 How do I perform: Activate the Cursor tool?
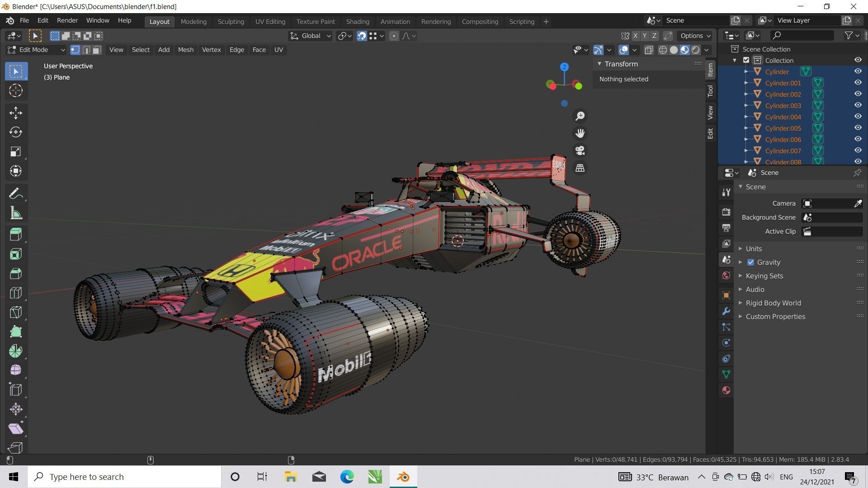[16, 91]
